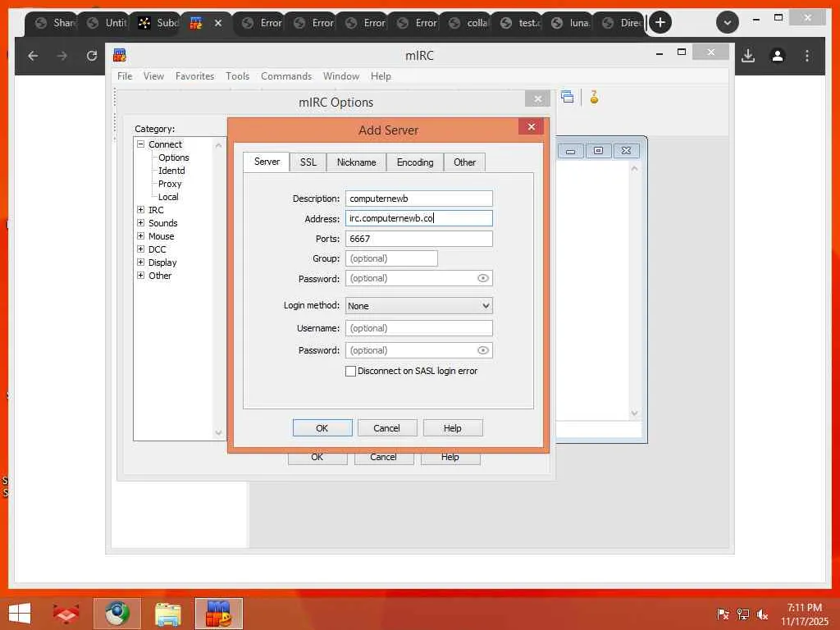Reveal server password with eye icon
840x630 pixels.
[482, 278]
